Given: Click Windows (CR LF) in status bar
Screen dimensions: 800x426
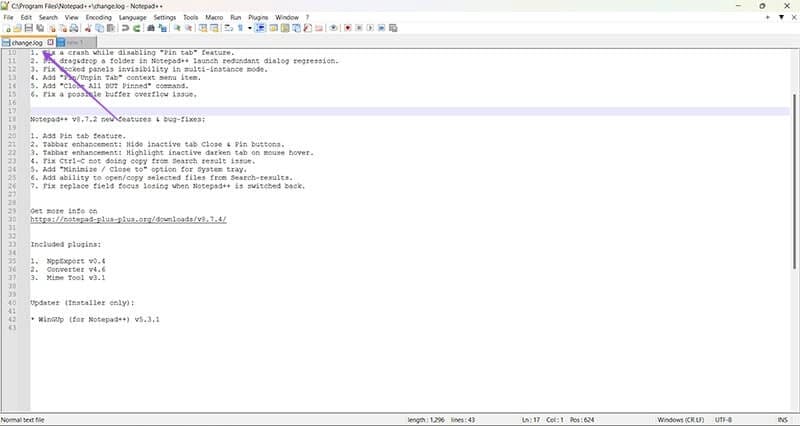Looking at the screenshot, I should pyautogui.click(x=681, y=420).
